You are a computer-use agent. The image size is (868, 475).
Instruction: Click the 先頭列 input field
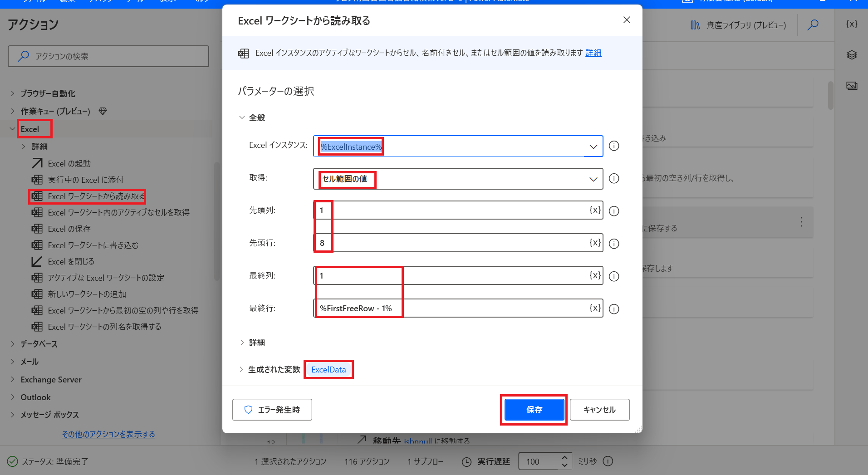(458, 210)
